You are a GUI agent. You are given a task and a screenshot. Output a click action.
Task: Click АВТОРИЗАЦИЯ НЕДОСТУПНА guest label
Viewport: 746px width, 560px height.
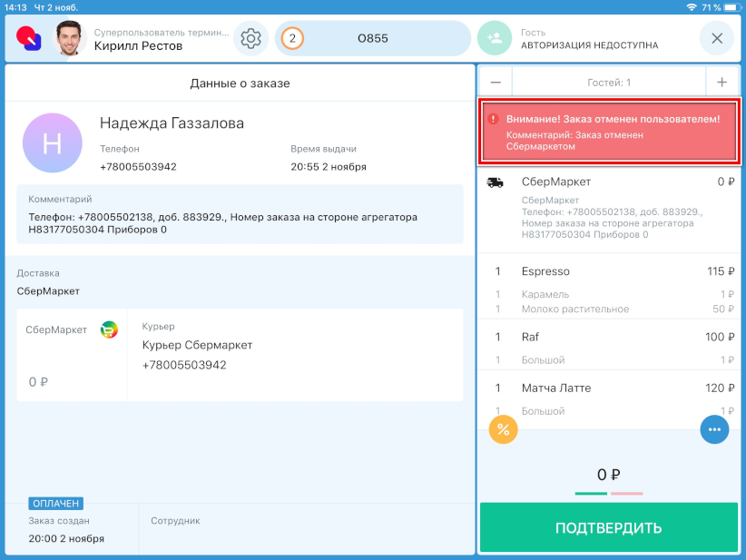click(590, 45)
